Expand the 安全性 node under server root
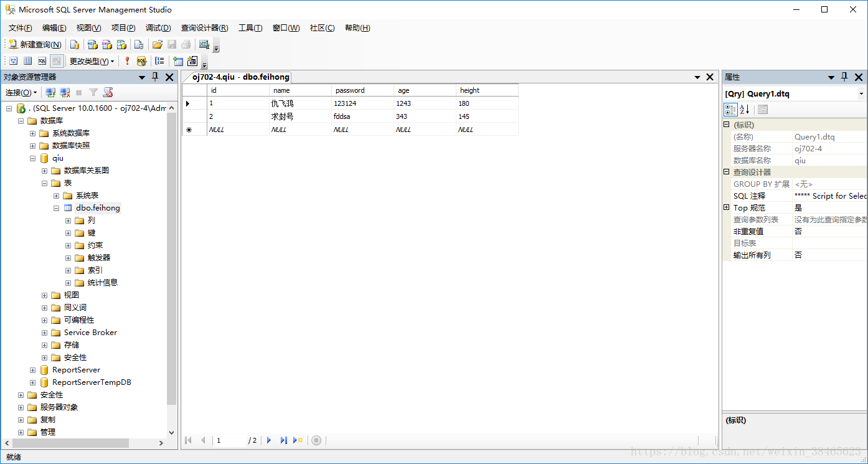 click(21, 395)
